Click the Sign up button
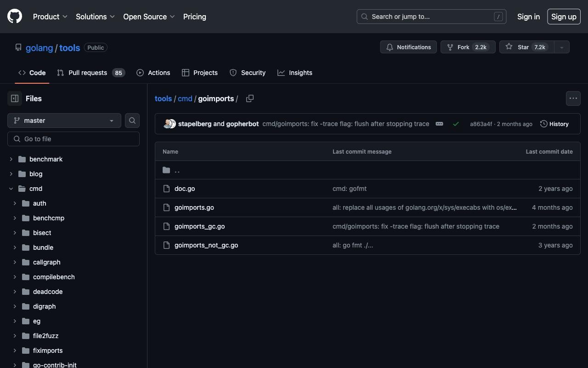This screenshot has height=368, width=588. coord(564,17)
